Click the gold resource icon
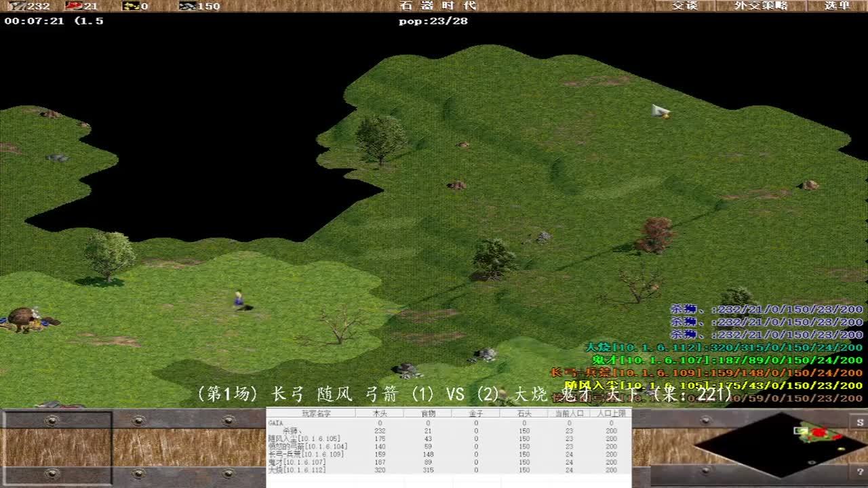 coord(130,6)
